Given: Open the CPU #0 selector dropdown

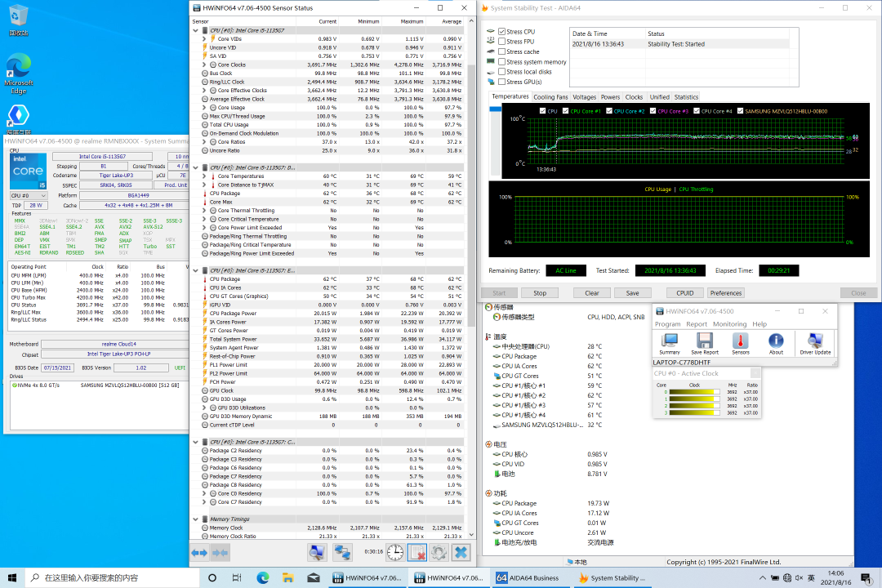Looking at the screenshot, I should (29, 196).
